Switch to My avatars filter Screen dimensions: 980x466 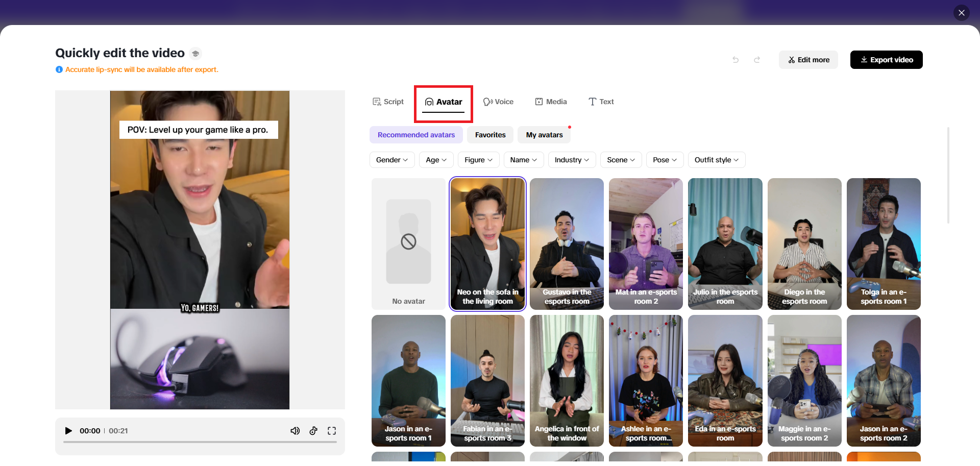(x=544, y=135)
